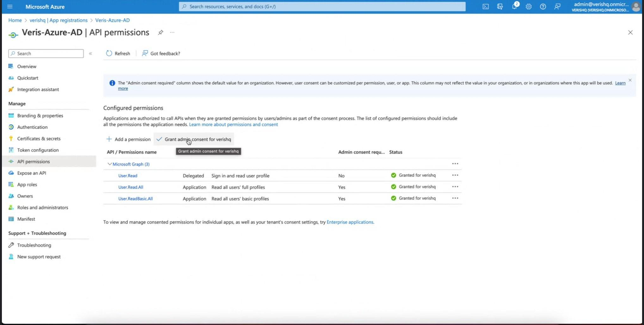The height and width of the screenshot is (325, 644).
Task: Click the sidebar Search input field
Action: click(x=46, y=54)
